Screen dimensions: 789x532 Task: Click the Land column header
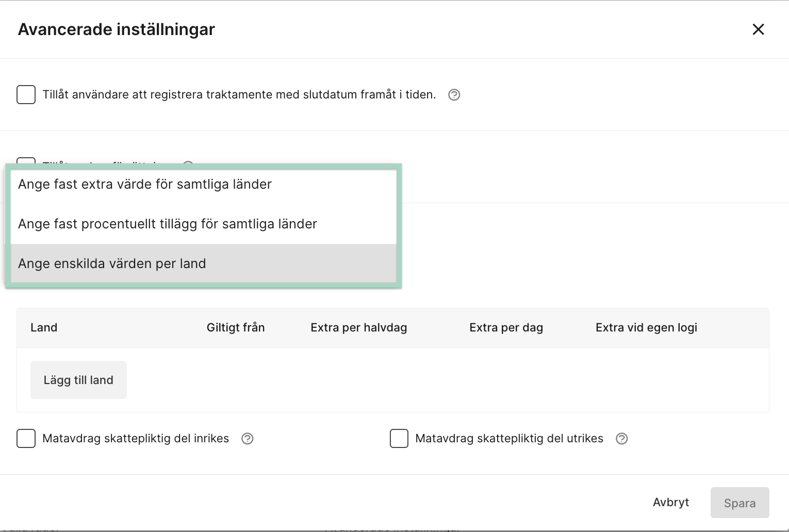pyautogui.click(x=44, y=328)
